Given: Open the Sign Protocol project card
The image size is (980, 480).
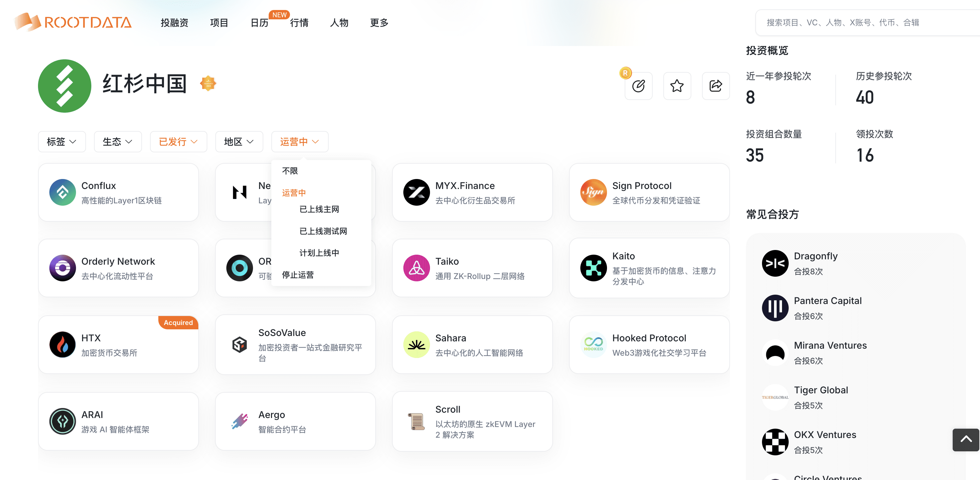Looking at the screenshot, I should tap(649, 192).
